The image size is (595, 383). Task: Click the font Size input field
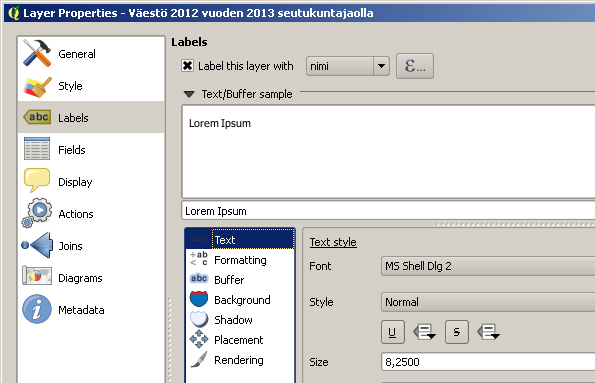488,362
